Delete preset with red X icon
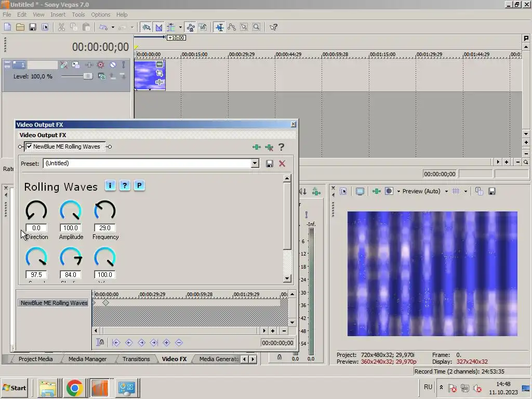 [282, 164]
